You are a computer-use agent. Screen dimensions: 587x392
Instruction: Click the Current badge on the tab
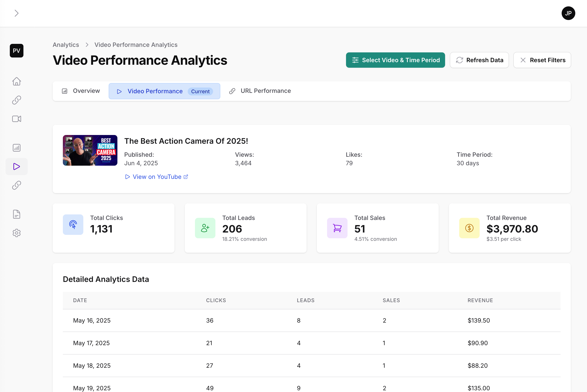point(200,92)
